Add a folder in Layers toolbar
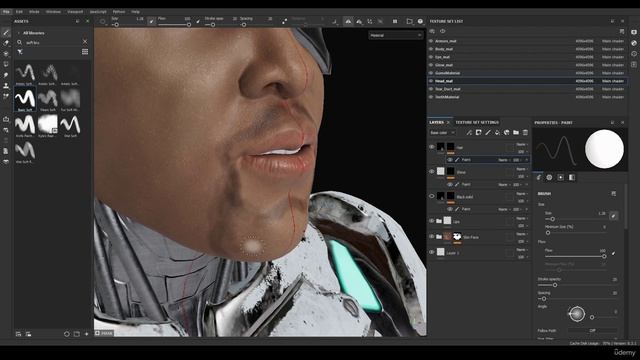 (516, 132)
